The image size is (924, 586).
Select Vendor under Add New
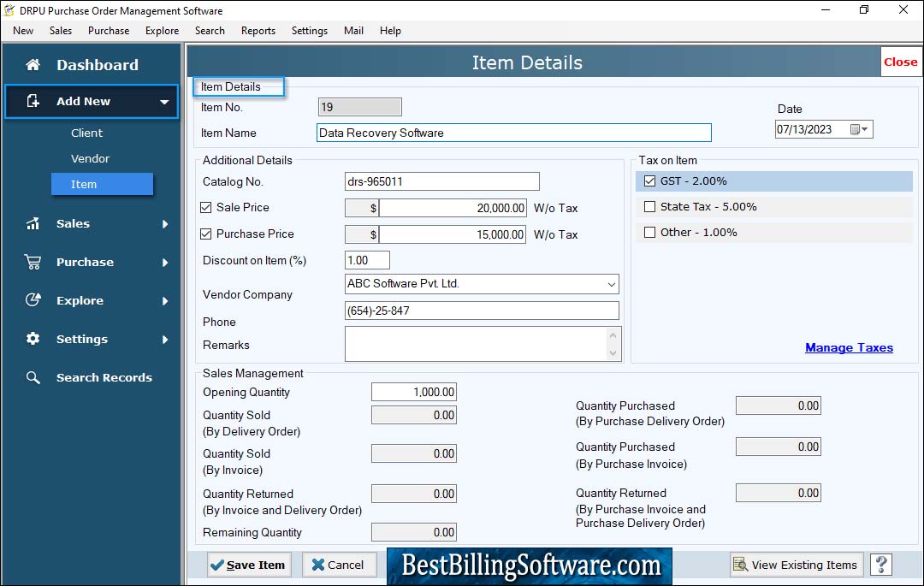[90, 158]
